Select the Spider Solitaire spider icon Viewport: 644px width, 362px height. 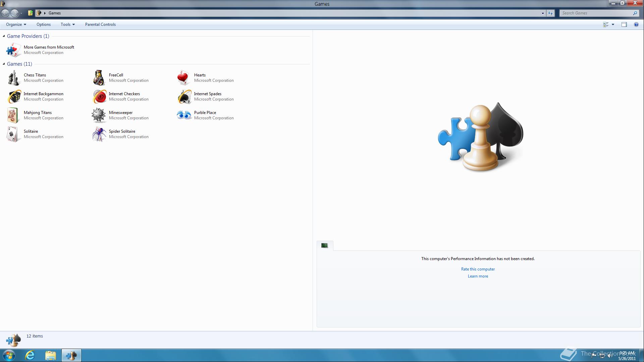(99, 134)
